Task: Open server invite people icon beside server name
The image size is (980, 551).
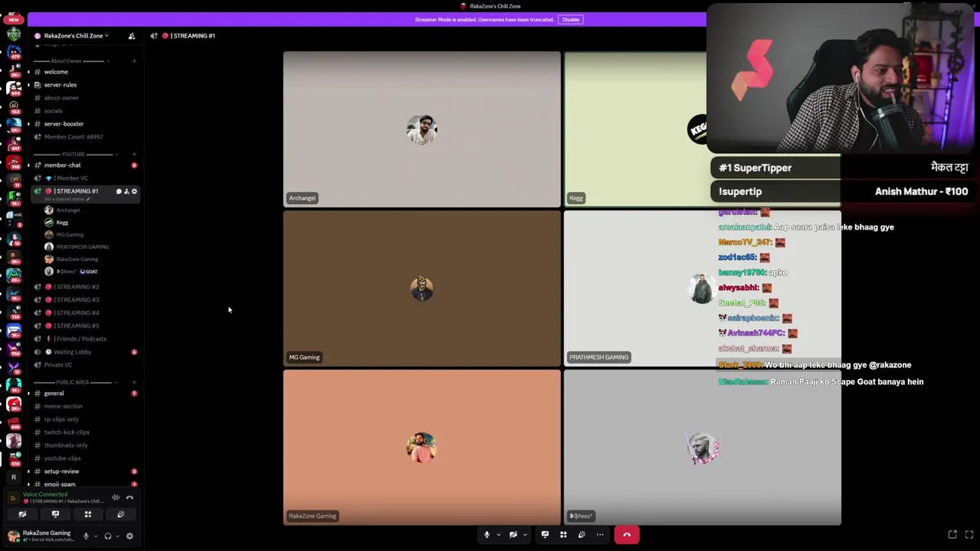Action: click(x=132, y=36)
